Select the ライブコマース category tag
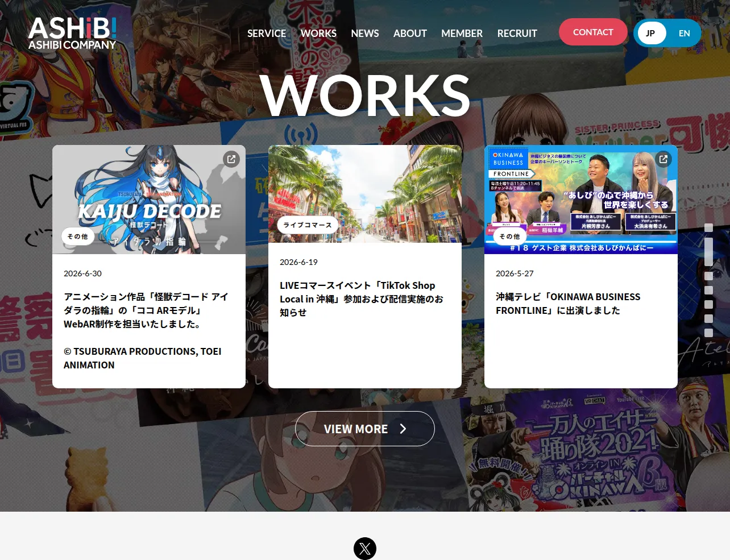 tap(308, 225)
